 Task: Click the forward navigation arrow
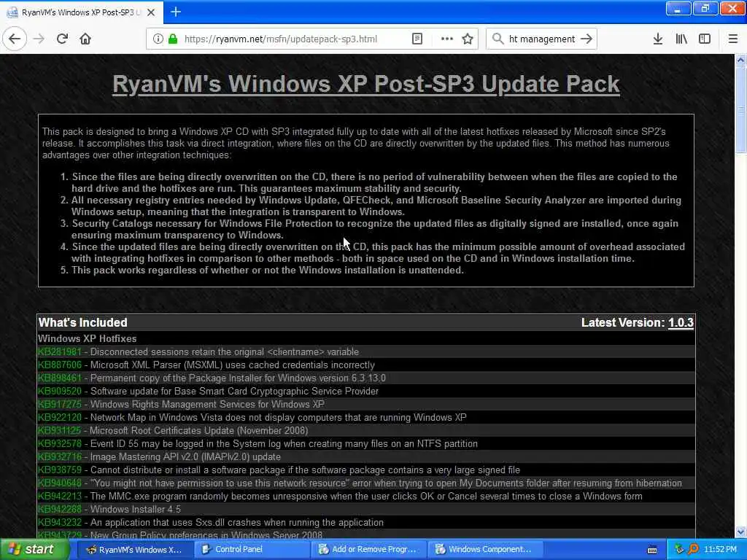(39, 39)
